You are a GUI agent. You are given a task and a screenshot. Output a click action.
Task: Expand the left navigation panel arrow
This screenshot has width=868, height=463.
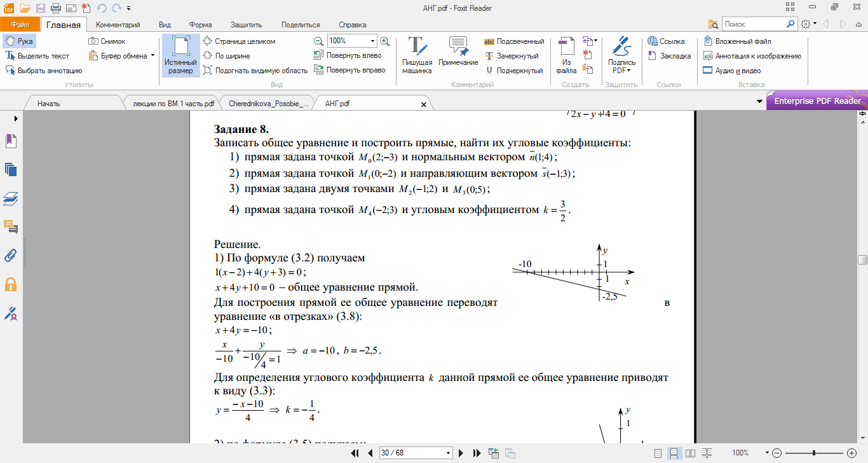[16, 118]
